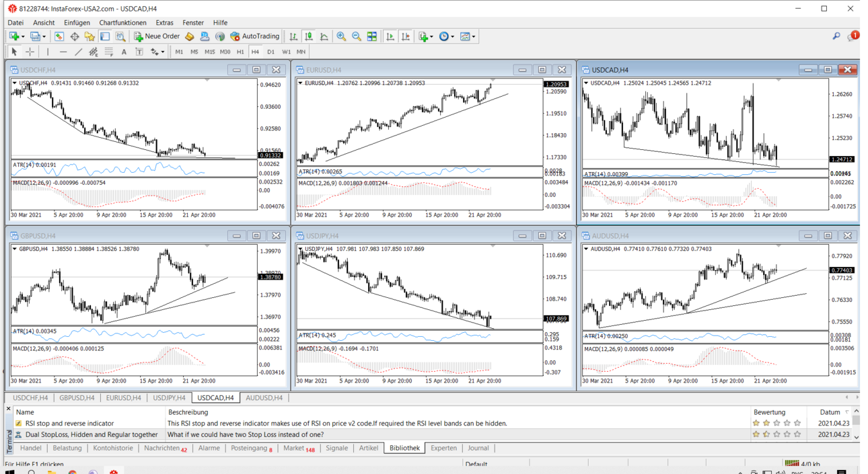Click the Neue Order button
The height and width of the screenshot is (474, 868).
[157, 36]
